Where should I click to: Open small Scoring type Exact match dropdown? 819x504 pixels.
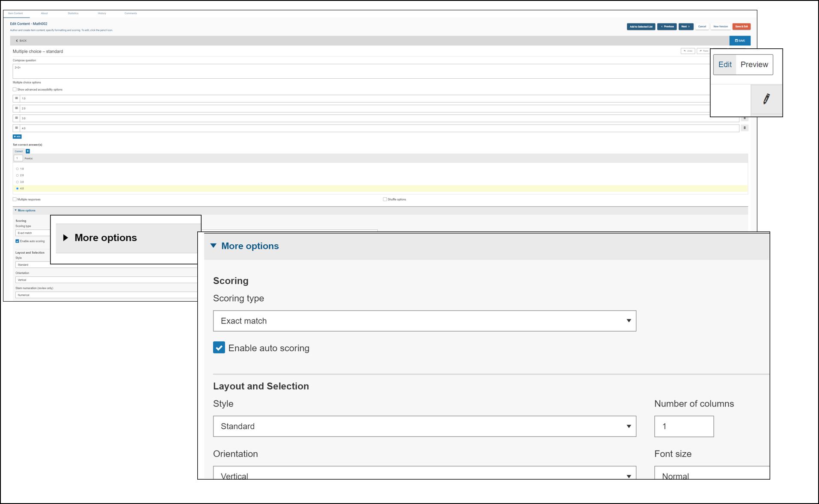[x=33, y=233]
